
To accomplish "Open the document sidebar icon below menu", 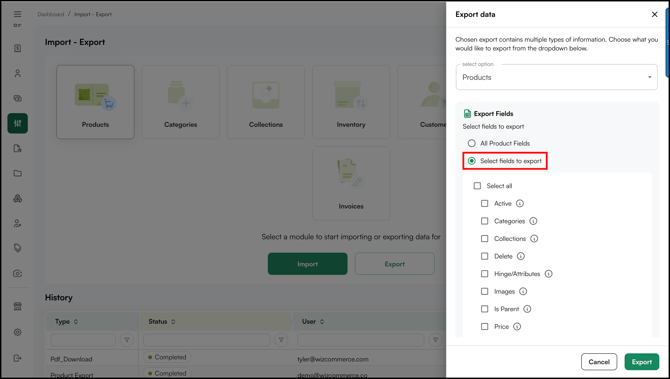I will pos(18,48).
